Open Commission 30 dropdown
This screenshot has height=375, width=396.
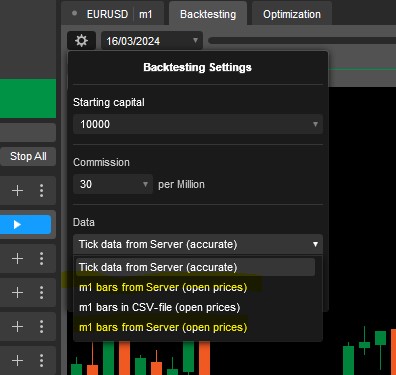[x=113, y=184]
